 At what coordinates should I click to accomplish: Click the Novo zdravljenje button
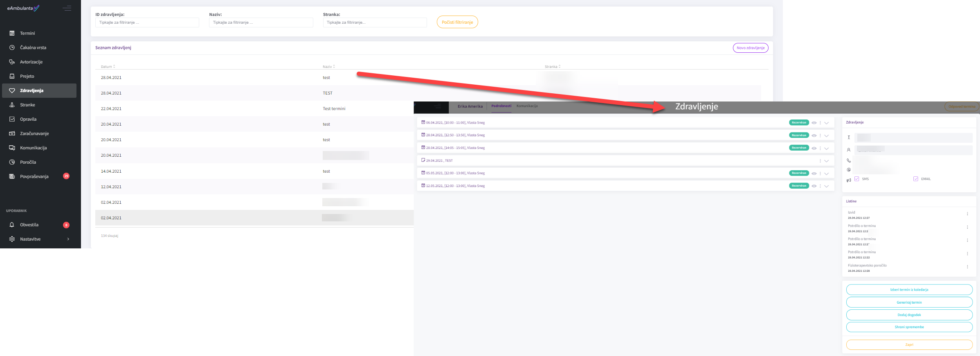(750, 48)
